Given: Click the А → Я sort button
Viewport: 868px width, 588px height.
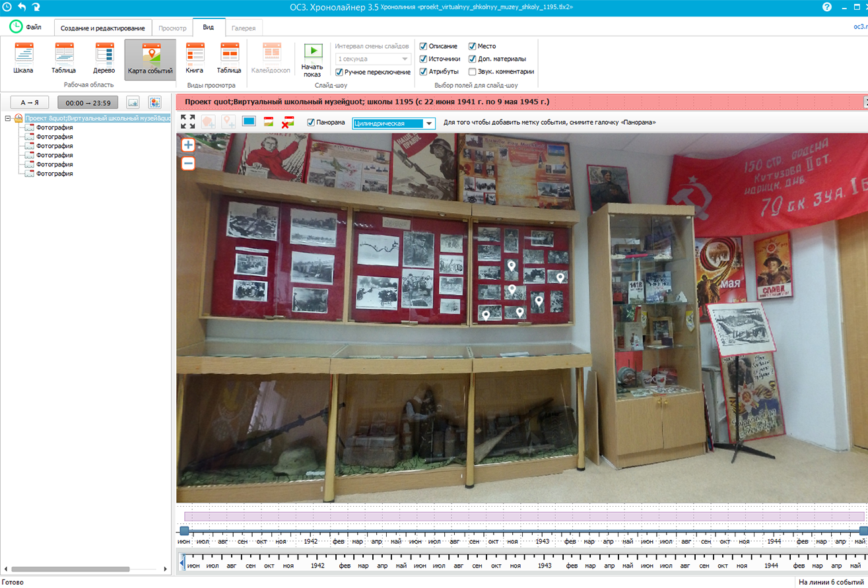Looking at the screenshot, I should coord(30,102).
